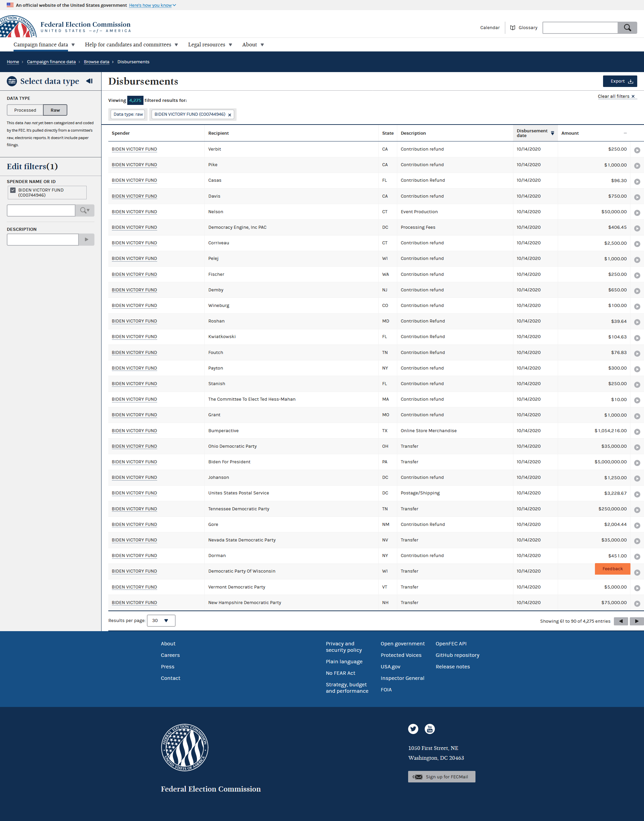Image resolution: width=644 pixels, height=821 pixels.
Task: Go to Campaign finance data breadcrumb
Action: click(x=51, y=62)
